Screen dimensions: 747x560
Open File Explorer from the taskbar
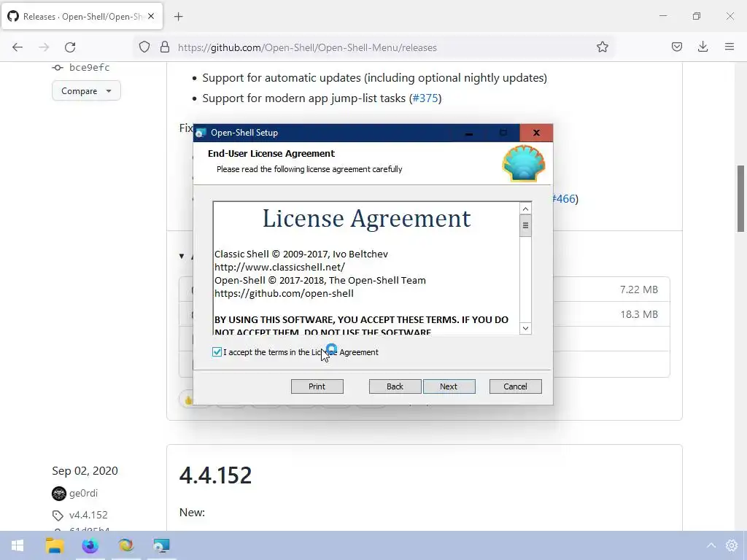coord(55,545)
